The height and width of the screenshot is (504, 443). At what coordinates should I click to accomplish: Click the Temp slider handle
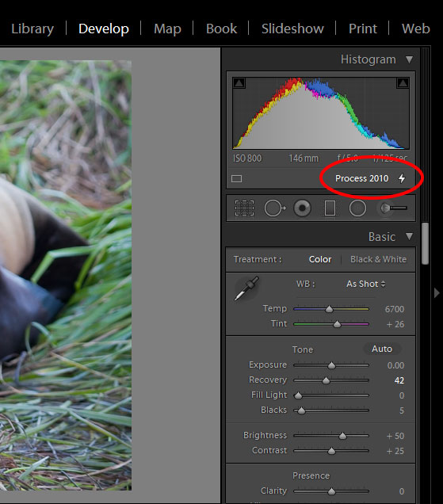[x=329, y=309]
